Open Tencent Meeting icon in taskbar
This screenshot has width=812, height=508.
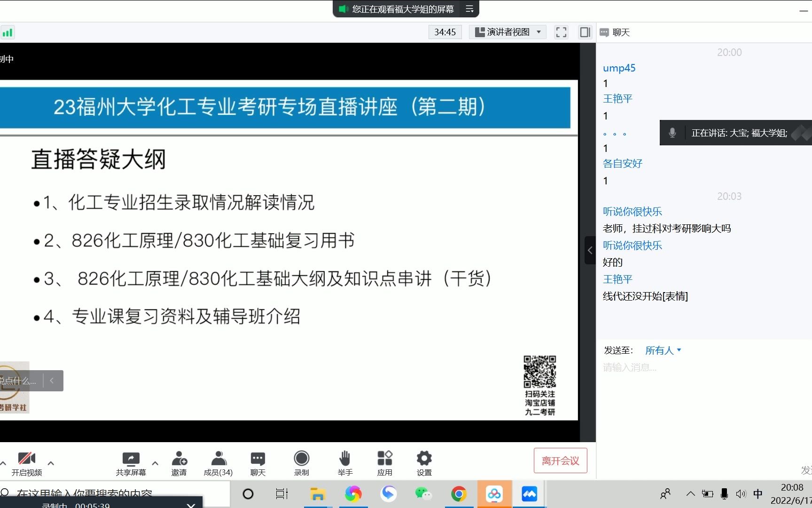point(529,494)
